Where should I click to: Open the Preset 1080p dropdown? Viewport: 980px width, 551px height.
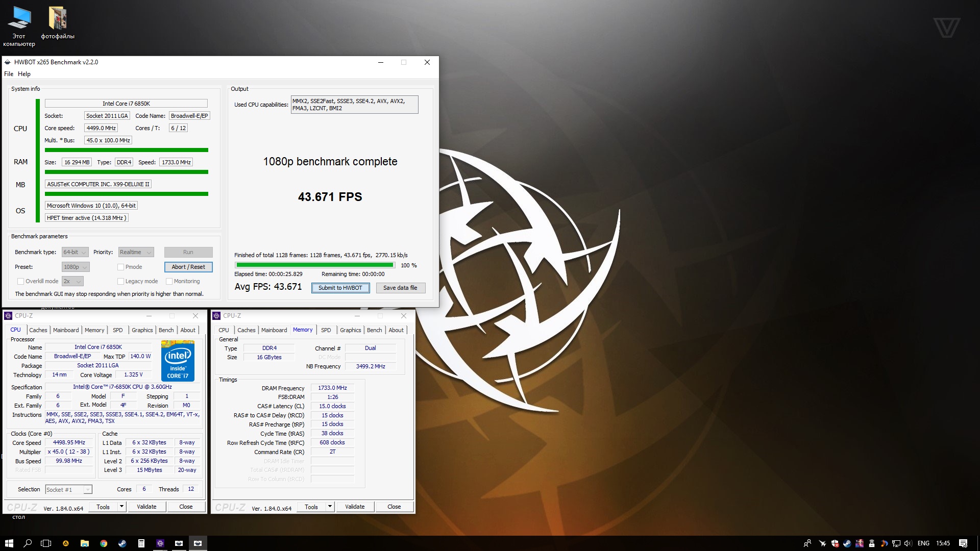click(x=76, y=267)
